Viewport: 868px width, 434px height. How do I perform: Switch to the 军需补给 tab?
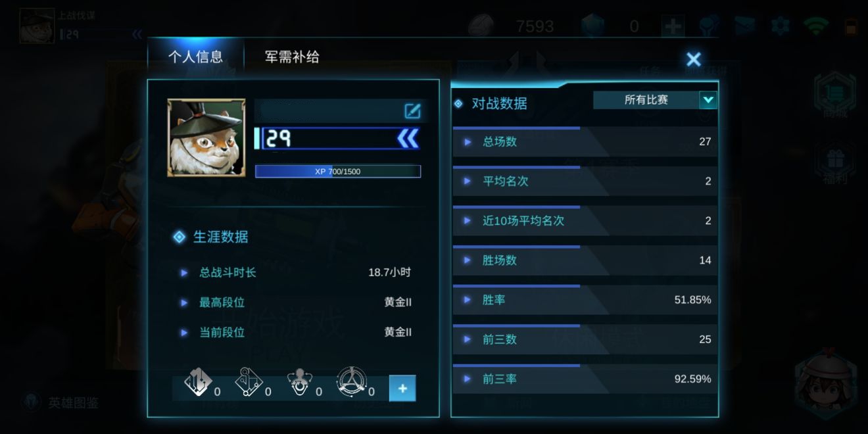[292, 57]
